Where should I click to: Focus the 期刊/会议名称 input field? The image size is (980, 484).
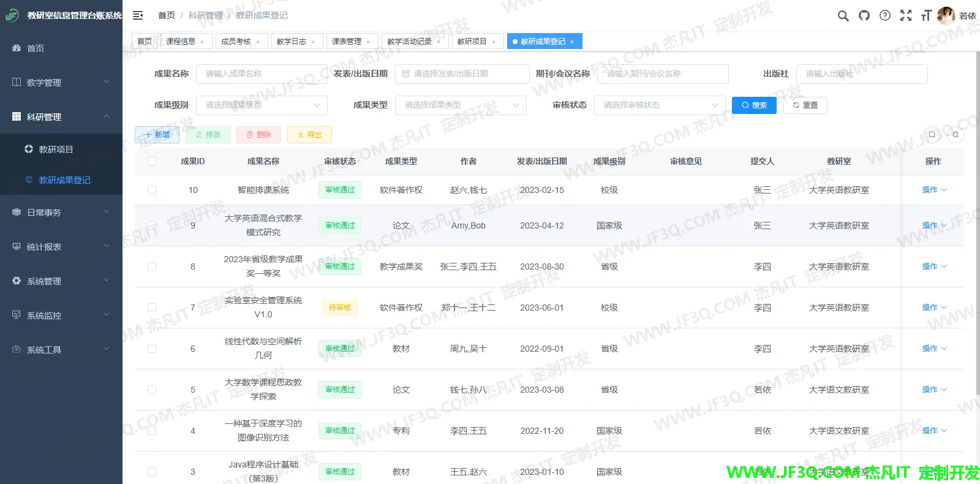point(663,74)
